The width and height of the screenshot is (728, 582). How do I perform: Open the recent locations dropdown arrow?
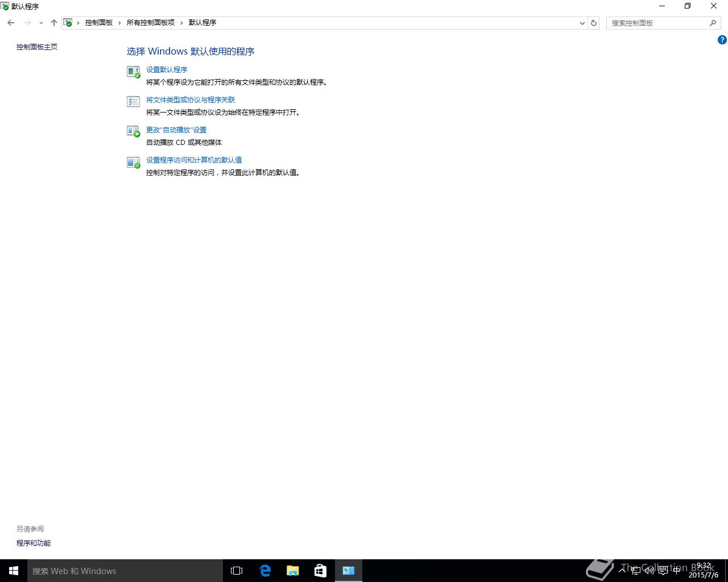[41, 23]
